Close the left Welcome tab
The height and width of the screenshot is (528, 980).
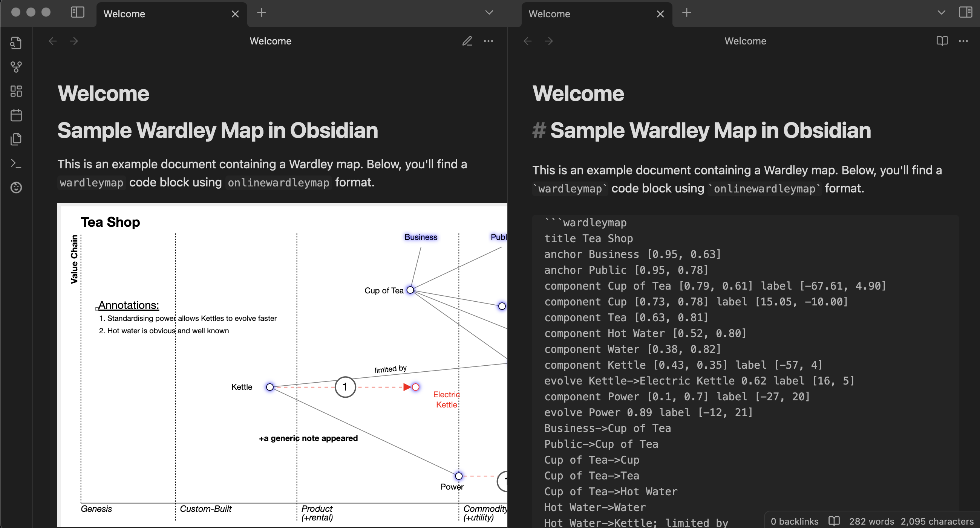[x=235, y=14]
